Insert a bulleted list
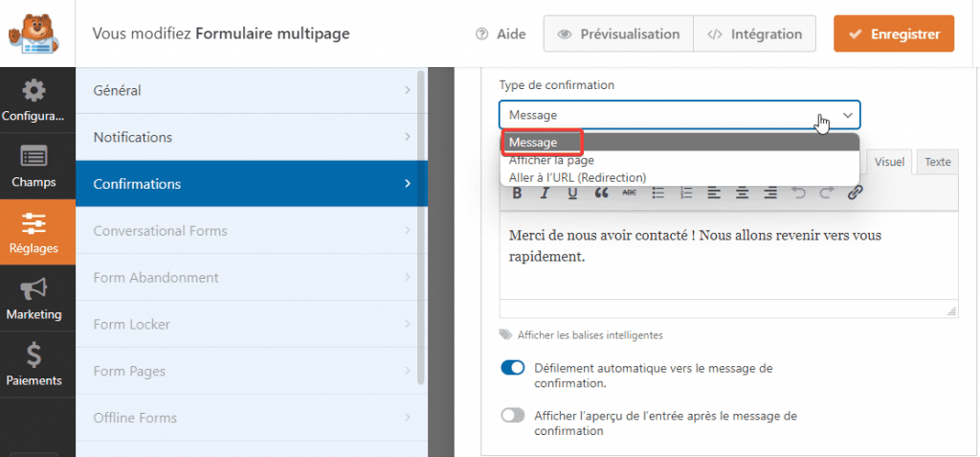The height and width of the screenshot is (457, 980). 657,193
